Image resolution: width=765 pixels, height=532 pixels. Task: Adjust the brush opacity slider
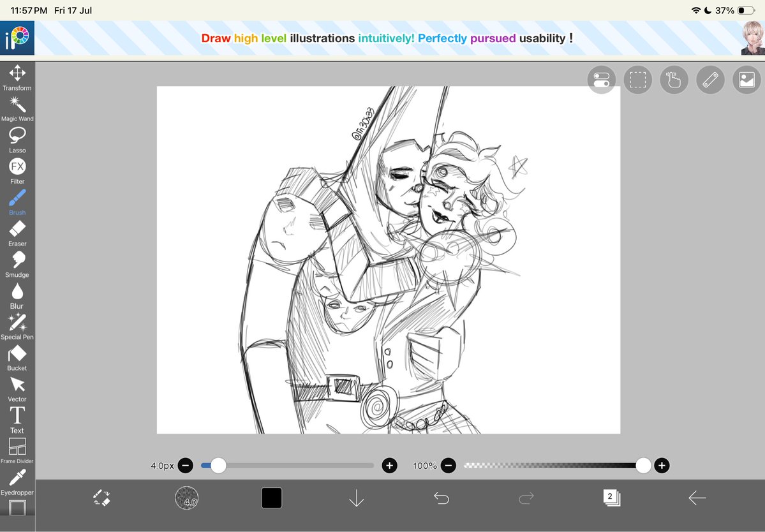(x=557, y=466)
